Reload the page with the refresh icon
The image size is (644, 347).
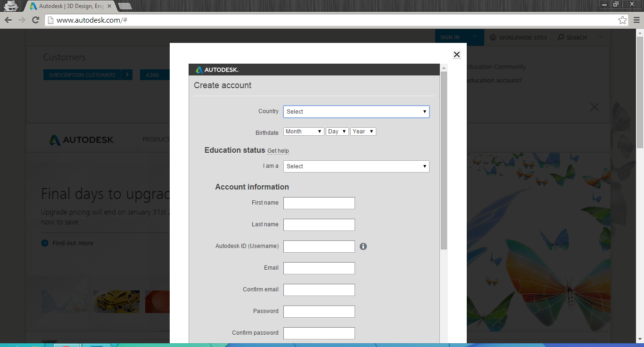[35, 20]
